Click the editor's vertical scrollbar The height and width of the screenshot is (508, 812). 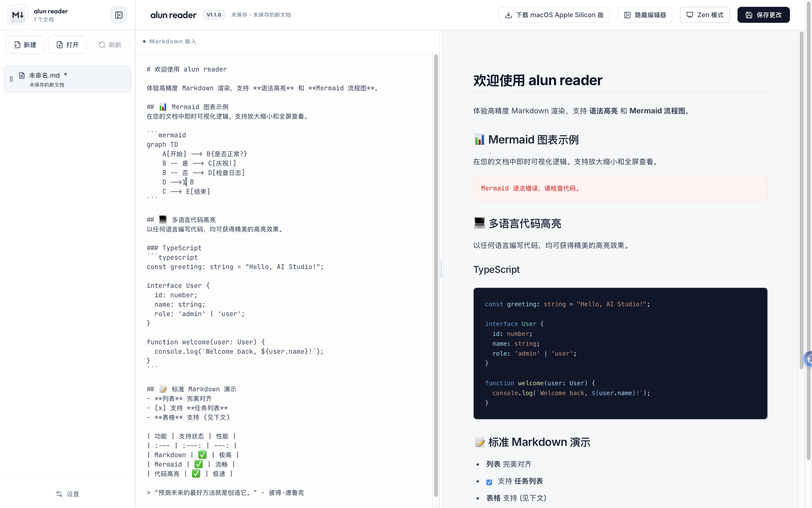point(436,275)
